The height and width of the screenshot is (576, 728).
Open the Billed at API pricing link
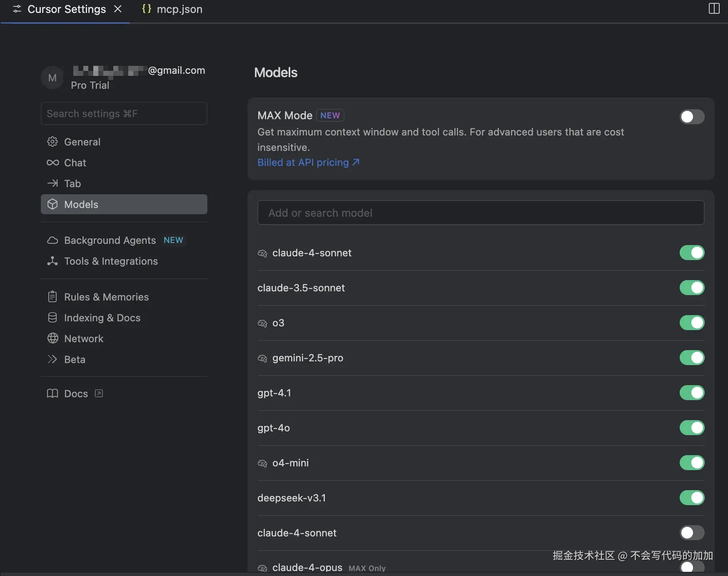(x=308, y=163)
